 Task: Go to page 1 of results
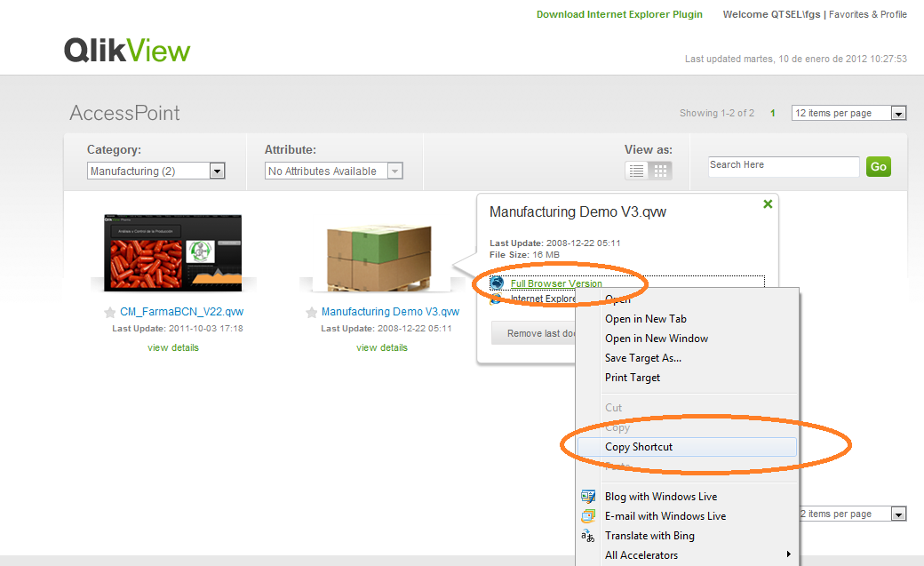coord(773,113)
